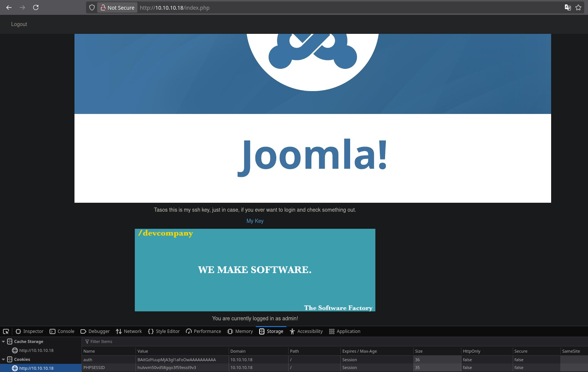This screenshot has width=588, height=372.
Task: Click the Not Secure lock indicator
Action: (x=118, y=7)
